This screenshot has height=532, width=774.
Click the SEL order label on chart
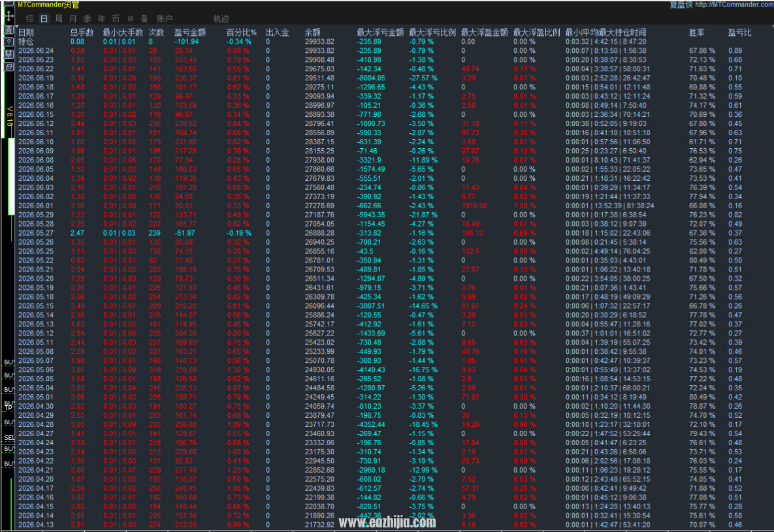[x=9, y=438]
